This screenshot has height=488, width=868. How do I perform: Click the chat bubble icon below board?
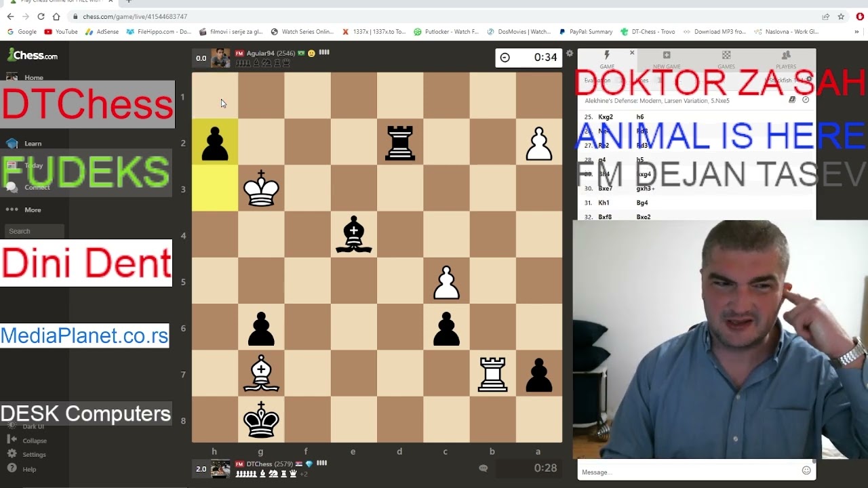[x=483, y=468]
